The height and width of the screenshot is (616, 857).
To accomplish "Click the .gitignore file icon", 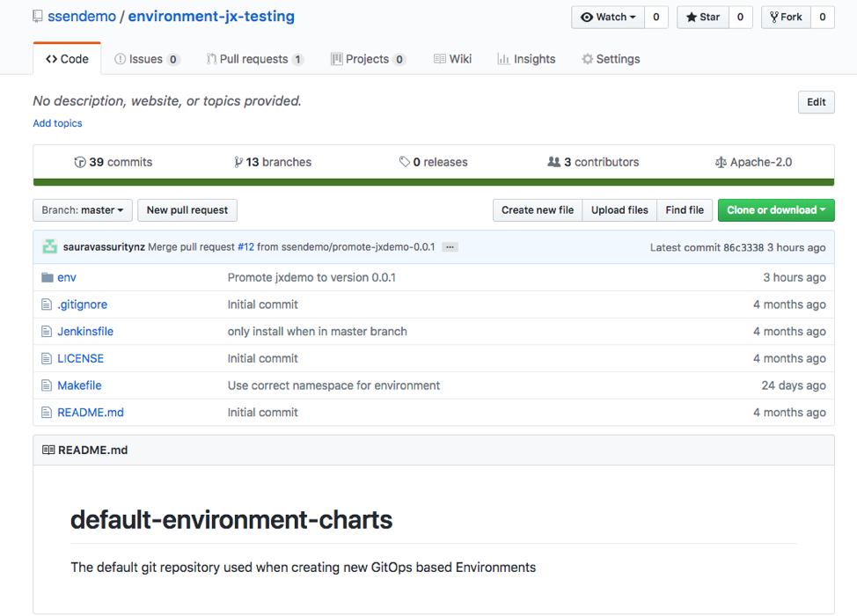I will tap(47, 304).
